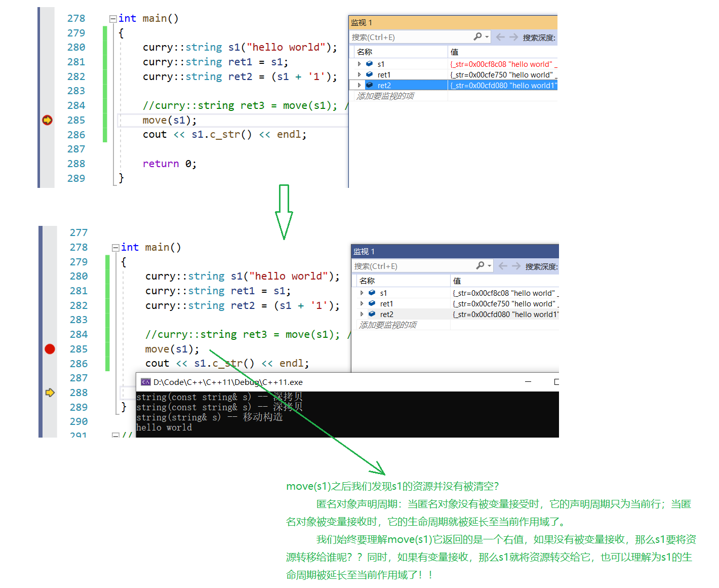Collapse main() fold box in upper editor
719x588 pixels.
point(113,19)
